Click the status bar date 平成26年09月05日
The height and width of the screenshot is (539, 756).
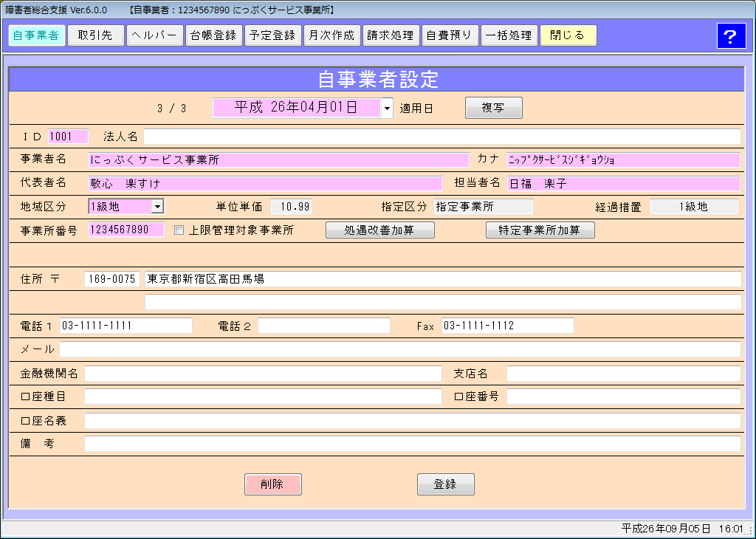click(666, 529)
